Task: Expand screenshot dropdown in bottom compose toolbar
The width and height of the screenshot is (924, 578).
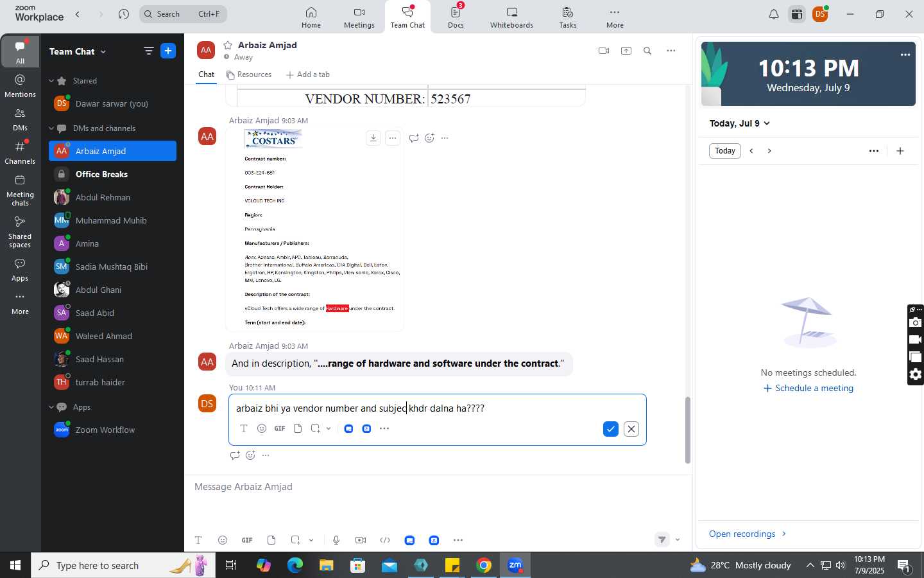Action: [x=311, y=540]
